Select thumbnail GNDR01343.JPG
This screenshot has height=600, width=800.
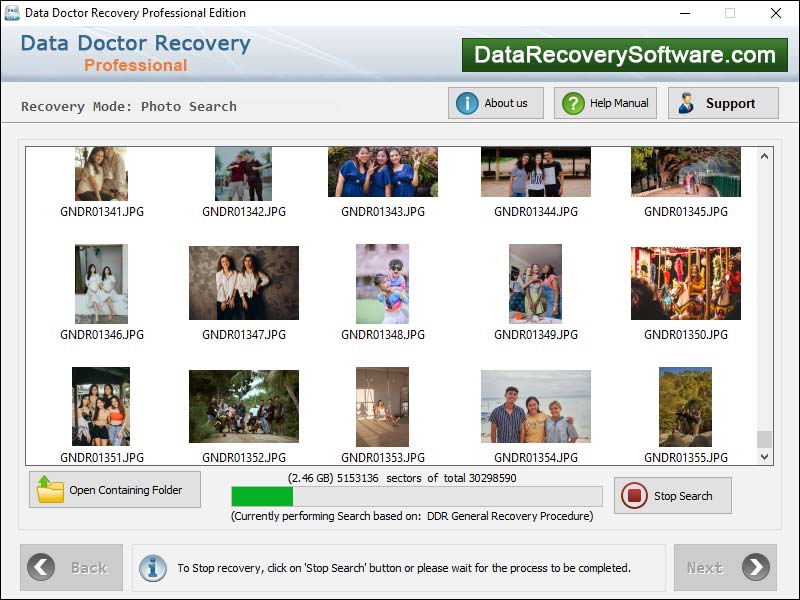pyautogui.click(x=382, y=173)
